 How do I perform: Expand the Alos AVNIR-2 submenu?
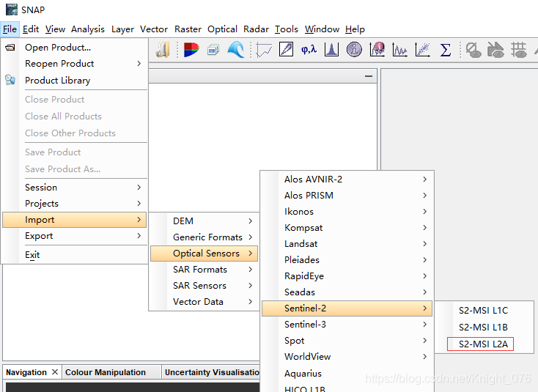[x=347, y=179]
